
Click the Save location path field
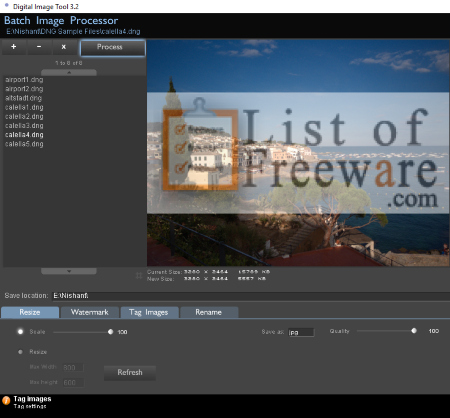(x=251, y=296)
